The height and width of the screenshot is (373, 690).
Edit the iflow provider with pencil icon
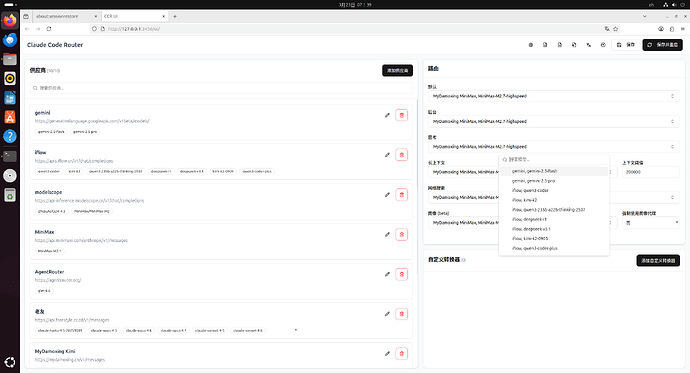pos(387,155)
